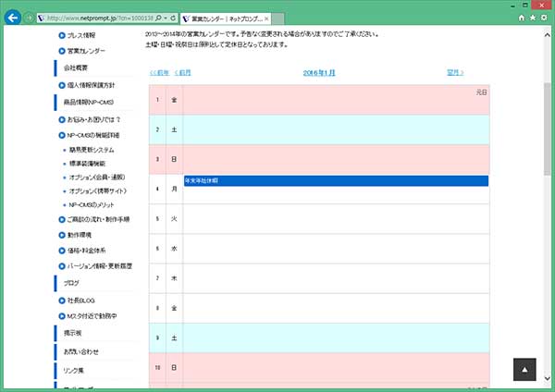
Task: Open プレス情報 in sidebar
Action: [81, 35]
